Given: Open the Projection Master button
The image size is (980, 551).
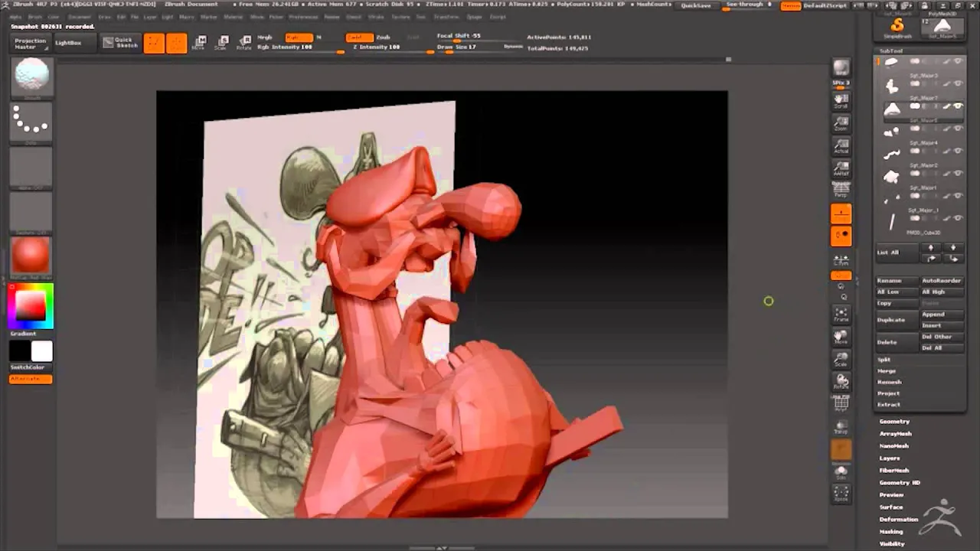Looking at the screenshot, I should click(31, 43).
